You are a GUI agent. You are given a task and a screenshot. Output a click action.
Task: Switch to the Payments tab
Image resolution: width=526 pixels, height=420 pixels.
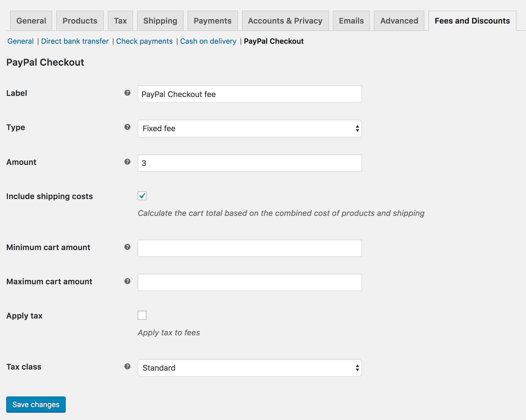212,21
